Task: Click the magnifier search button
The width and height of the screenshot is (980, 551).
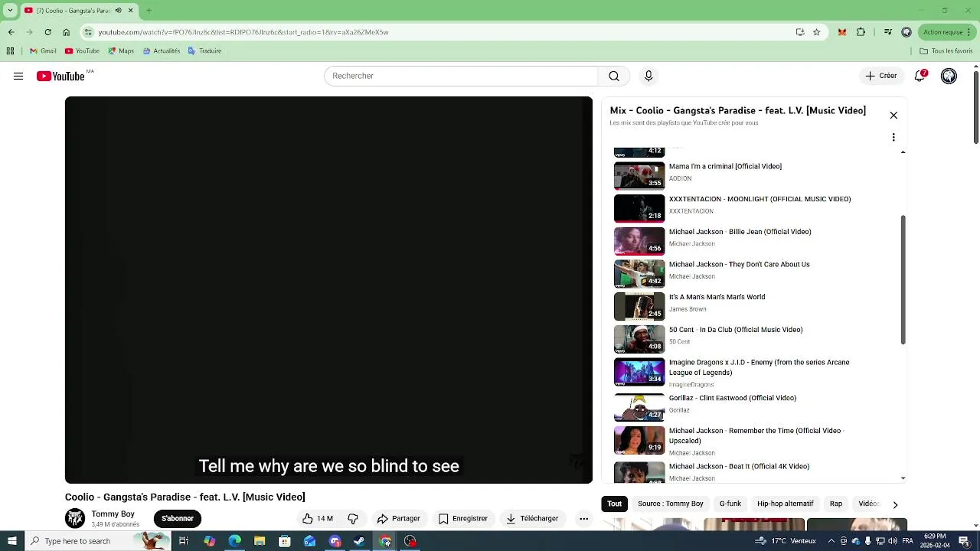Action: [614, 76]
